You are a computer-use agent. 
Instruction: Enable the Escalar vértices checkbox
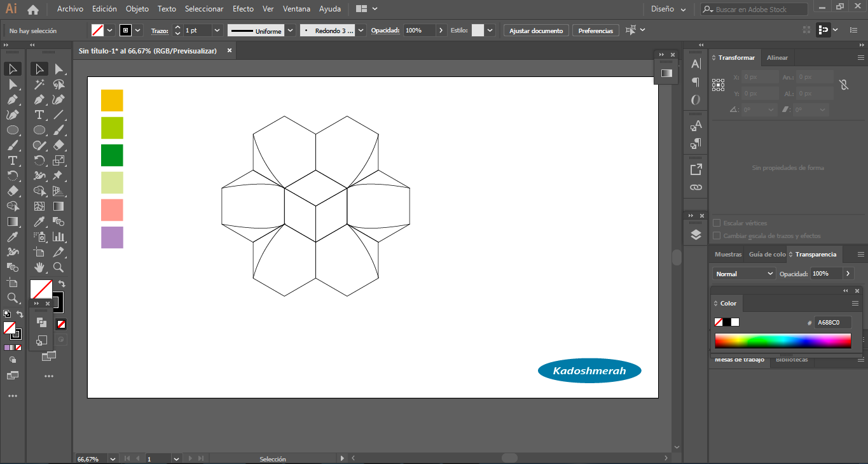717,223
